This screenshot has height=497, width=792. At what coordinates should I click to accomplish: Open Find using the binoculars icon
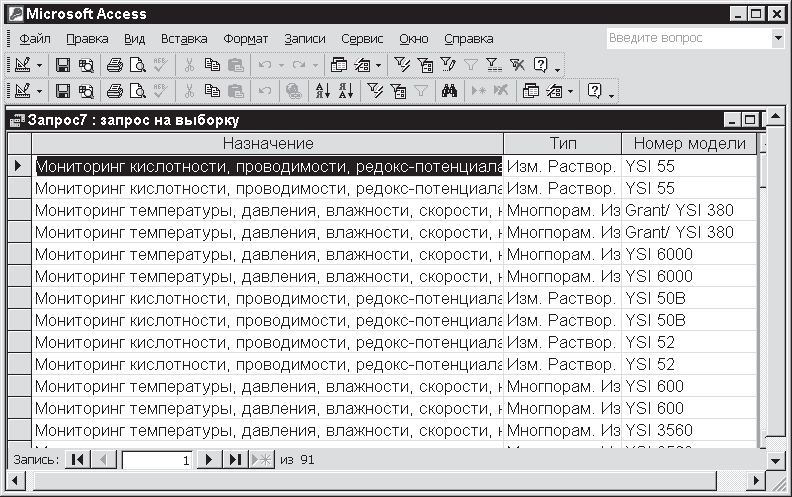tap(450, 91)
